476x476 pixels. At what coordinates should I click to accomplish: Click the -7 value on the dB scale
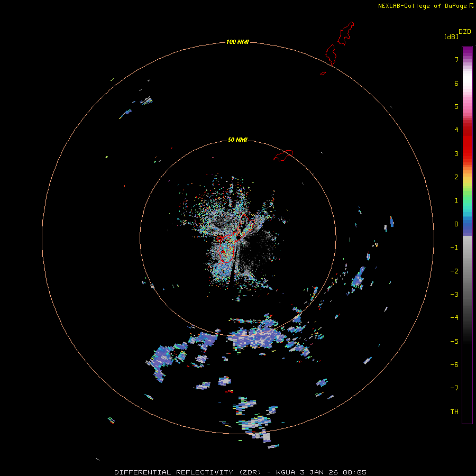[454, 388]
